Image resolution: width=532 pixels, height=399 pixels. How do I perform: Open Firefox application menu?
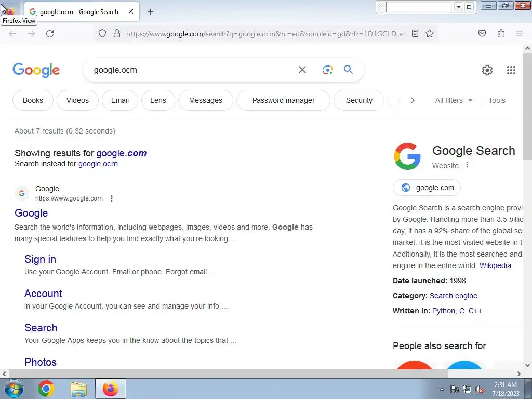520,33
